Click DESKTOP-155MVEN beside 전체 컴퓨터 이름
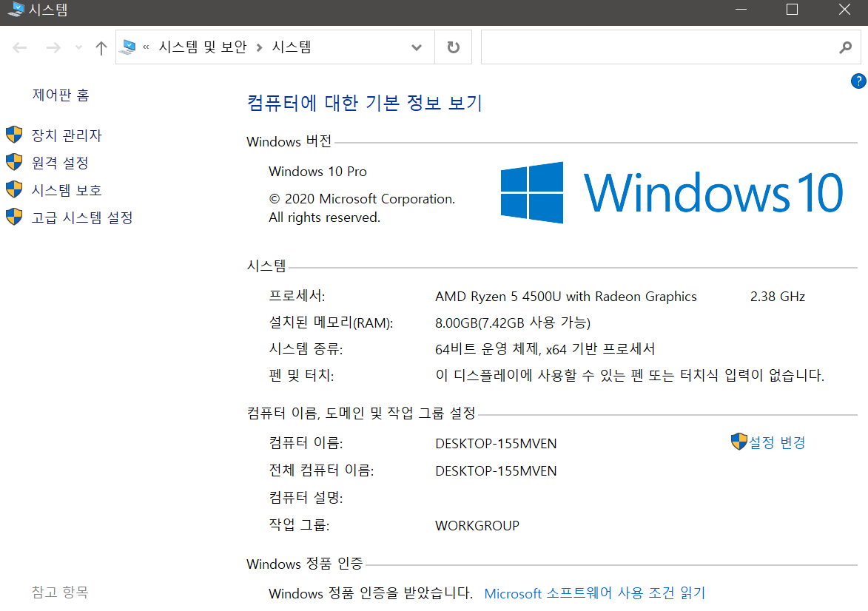The image size is (868, 611). pos(496,471)
